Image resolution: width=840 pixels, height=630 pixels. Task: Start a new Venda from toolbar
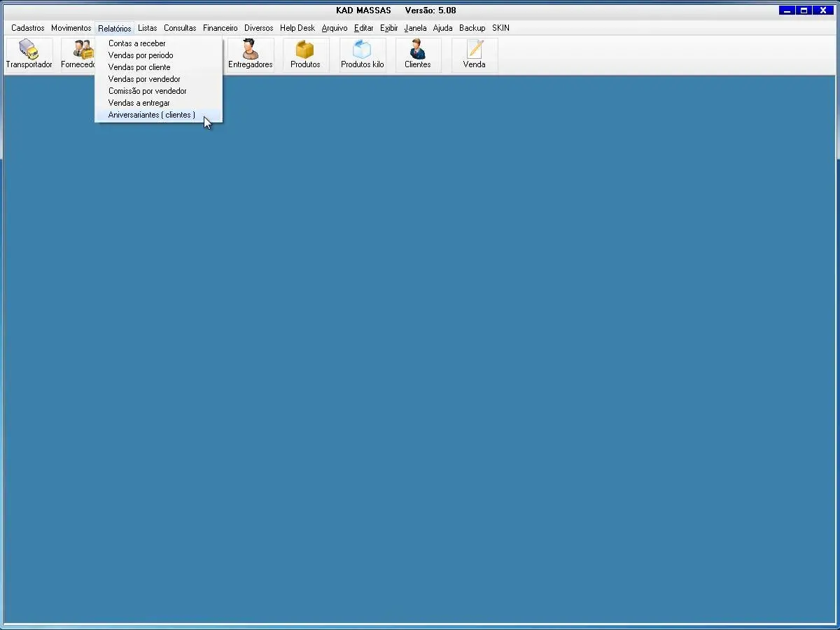click(x=474, y=55)
